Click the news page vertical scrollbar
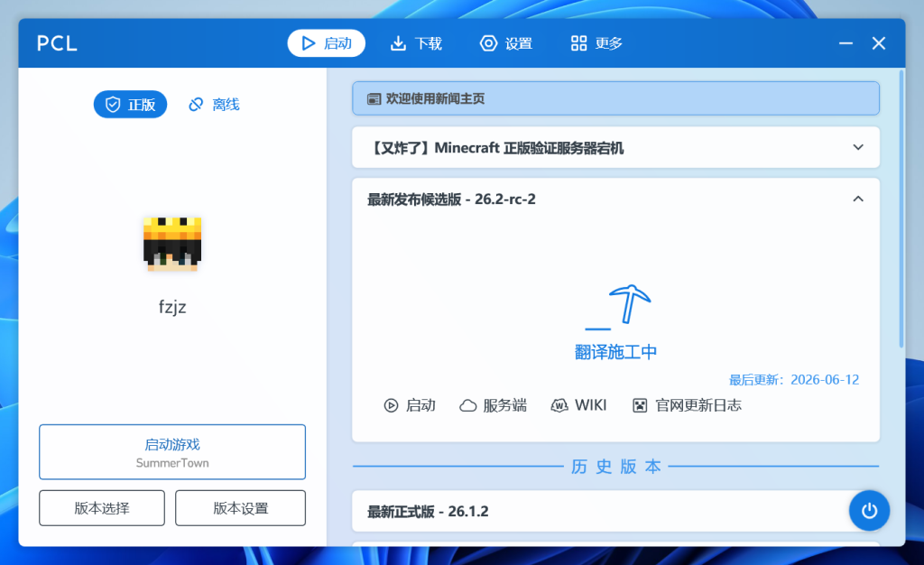924x565 pixels. [x=901, y=209]
